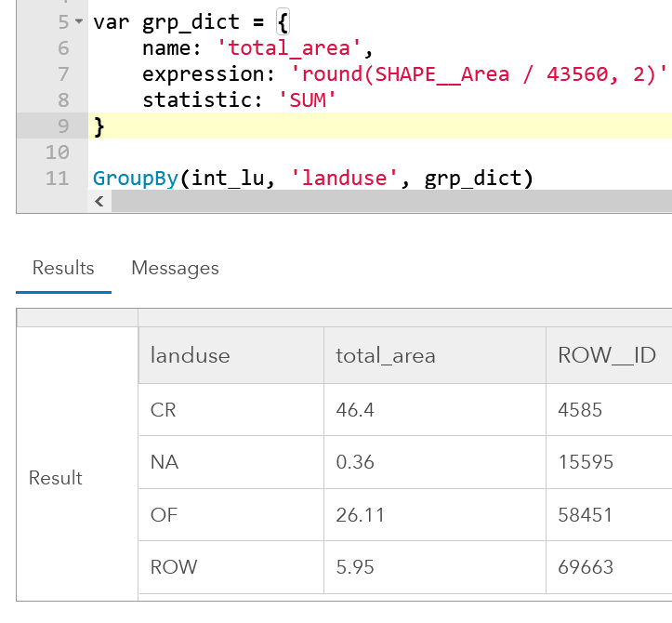Image resolution: width=672 pixels, height=623 pixels.
Task: Place cursor on the GroupBy function
Action: point(136,178)
